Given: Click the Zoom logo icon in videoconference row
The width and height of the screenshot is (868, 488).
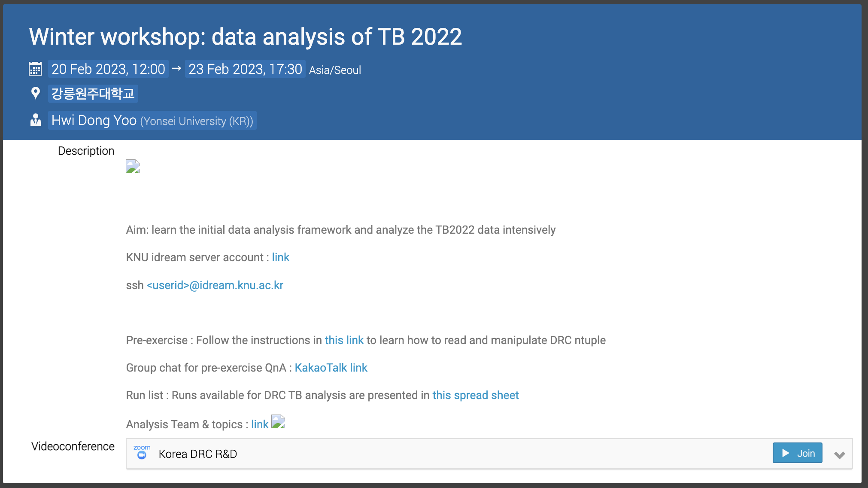Looking at the screenshot, I should (142, 453).
